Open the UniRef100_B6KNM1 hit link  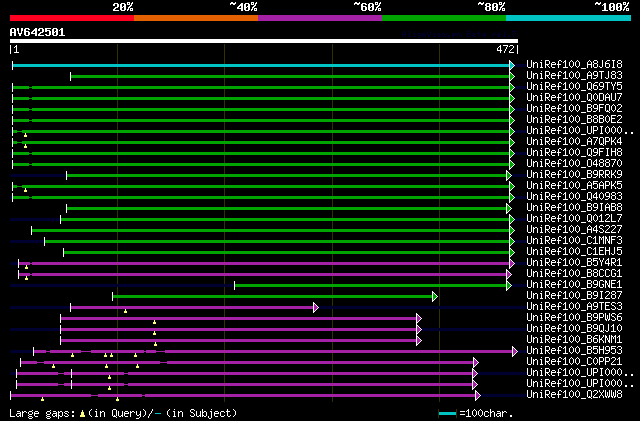[573, 340]
